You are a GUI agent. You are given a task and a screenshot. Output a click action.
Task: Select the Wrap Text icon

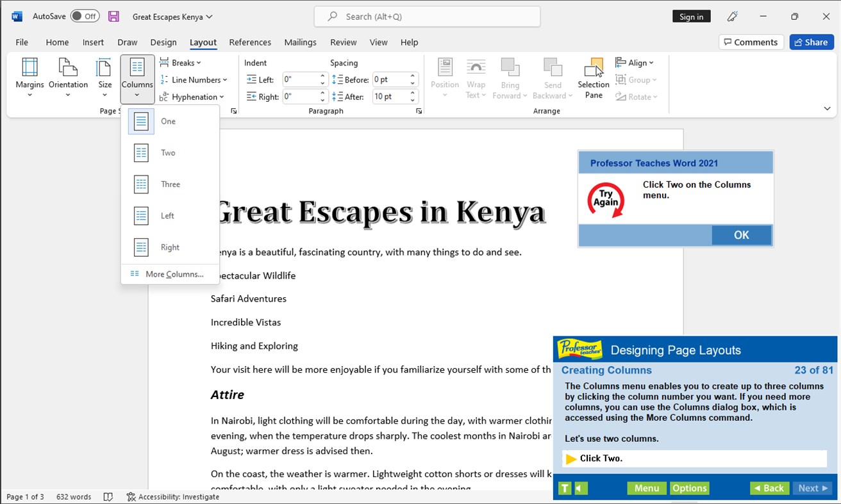coord(476,77)
